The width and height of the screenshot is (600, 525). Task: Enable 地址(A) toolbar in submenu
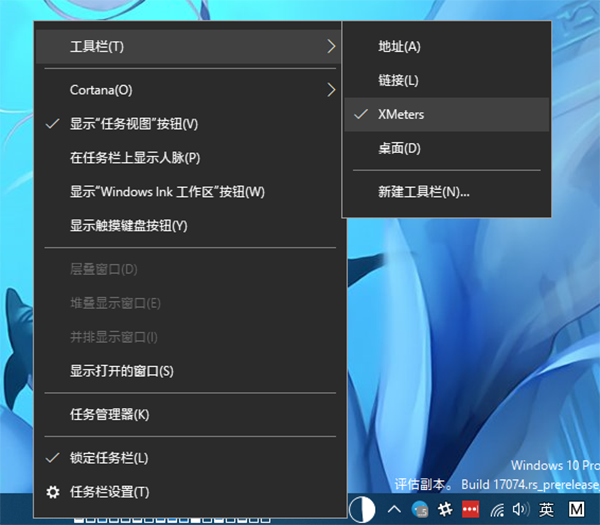click(x=399, y=46)
